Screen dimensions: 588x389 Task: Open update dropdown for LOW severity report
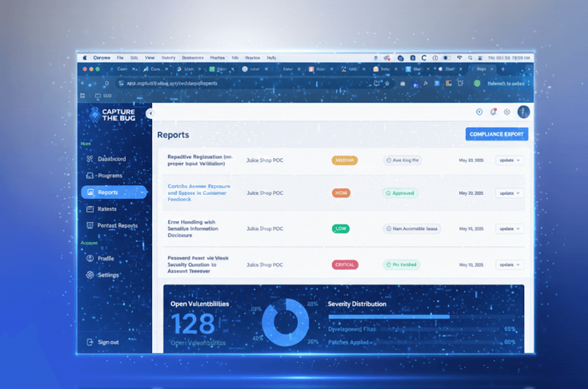[509, 229]
